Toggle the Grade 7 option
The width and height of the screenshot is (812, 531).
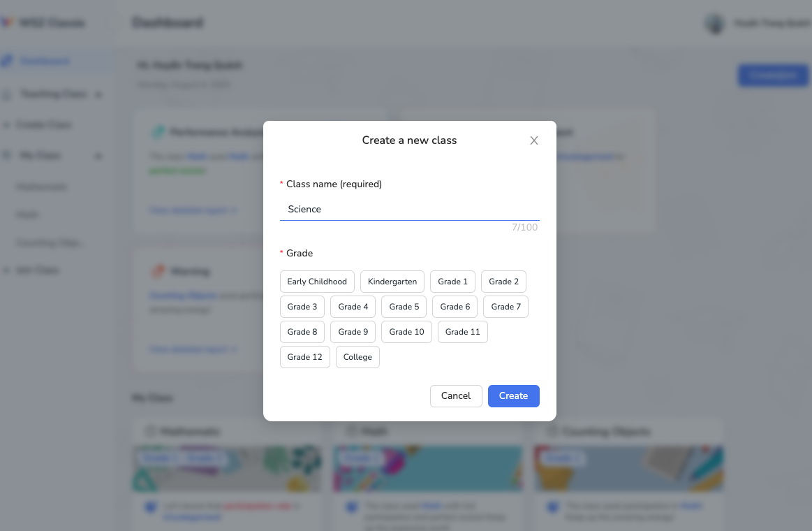tap(506, 307)
